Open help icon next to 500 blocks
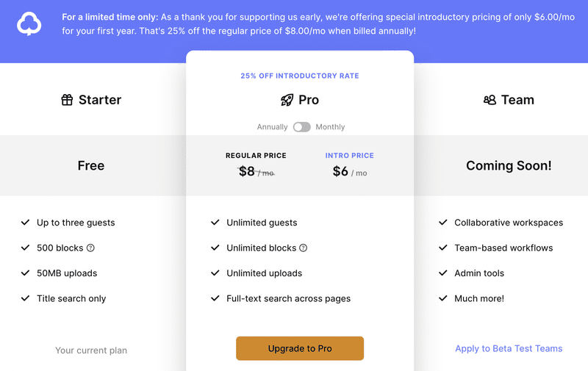Image resolution: width=588 pixels, height=371 pixels. pos(90,248)
